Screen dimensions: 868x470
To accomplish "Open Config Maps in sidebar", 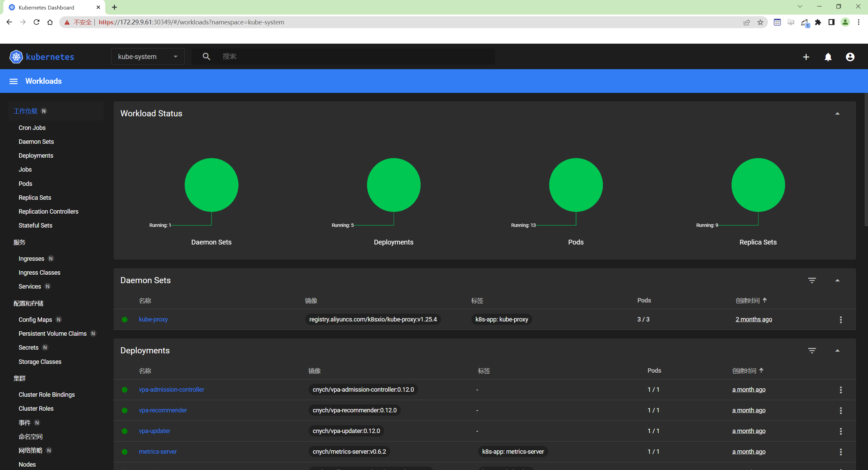I will point(35,320).
